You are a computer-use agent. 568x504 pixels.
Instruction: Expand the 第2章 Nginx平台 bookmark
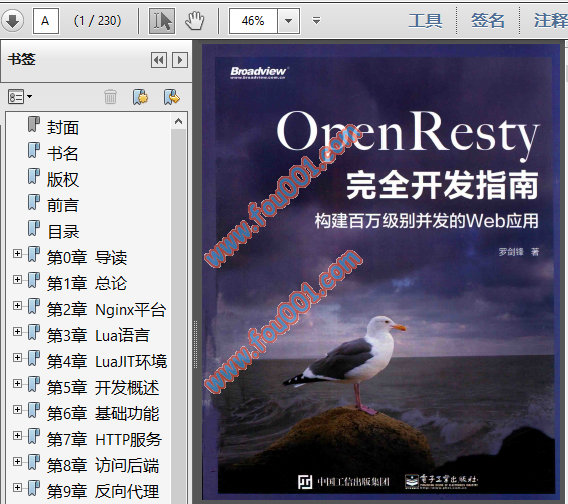coord(17,305)
